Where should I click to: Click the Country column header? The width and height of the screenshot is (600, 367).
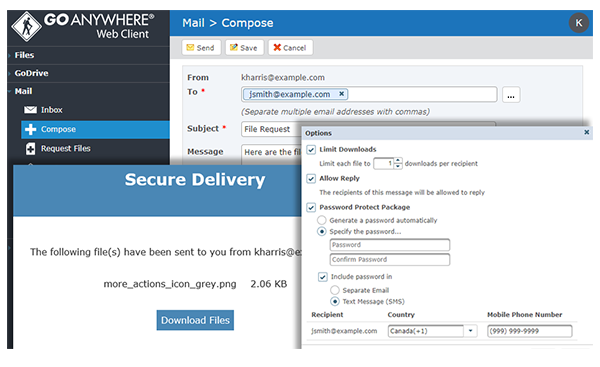(401, 315)
